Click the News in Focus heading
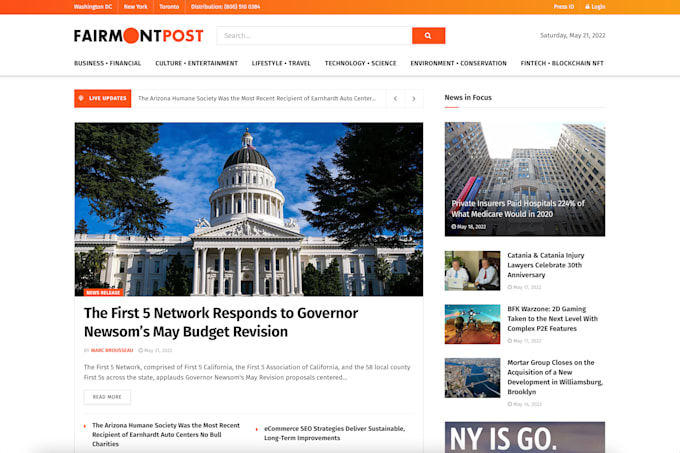The image size is (680, 453). click(x=468, y=98)
